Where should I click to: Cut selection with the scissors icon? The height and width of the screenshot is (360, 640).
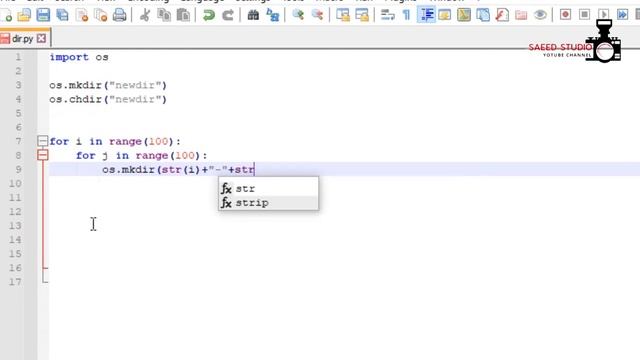coord(144,15)
